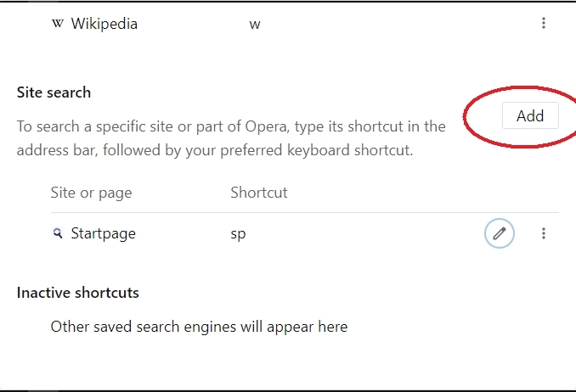Select the Startpage site name
Viewport: 576px width, 392px height.
point(103,233)
